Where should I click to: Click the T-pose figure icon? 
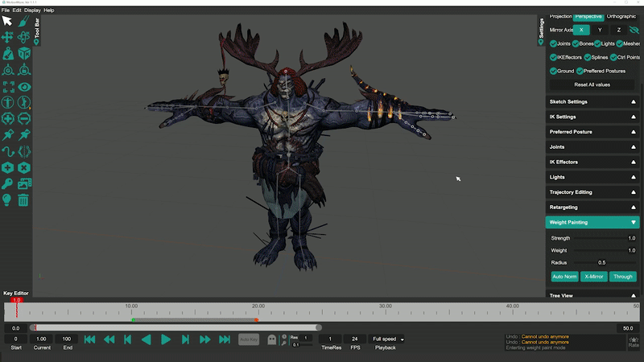(x=8, y=102)
